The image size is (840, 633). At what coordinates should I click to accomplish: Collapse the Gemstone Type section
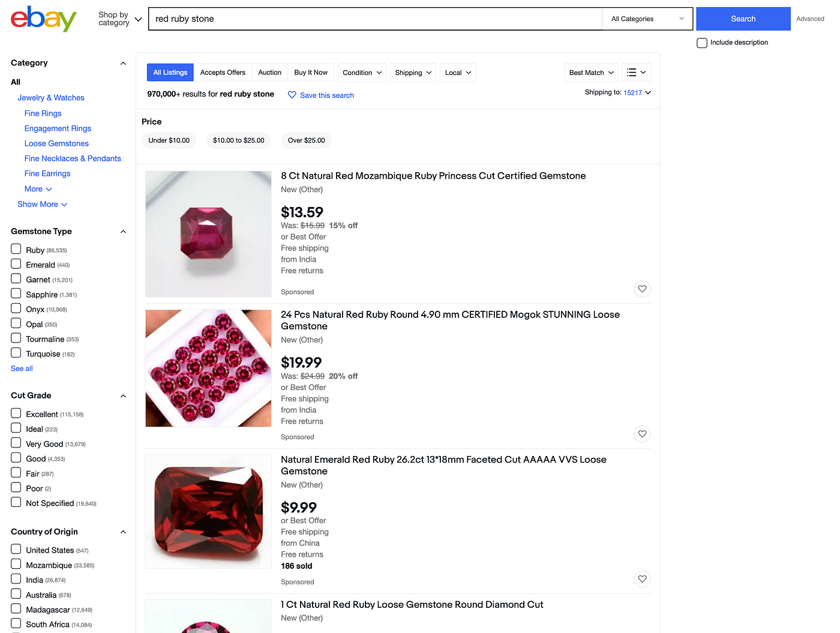pos(123,231)
